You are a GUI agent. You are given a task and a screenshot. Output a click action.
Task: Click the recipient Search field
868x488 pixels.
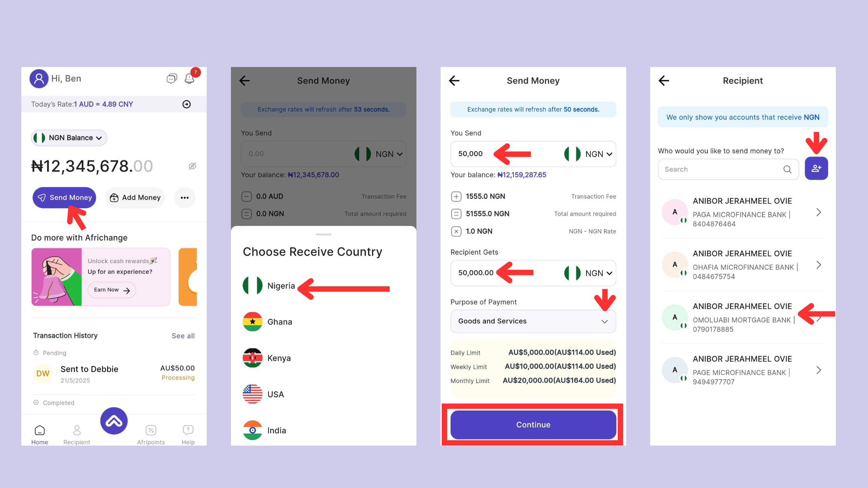[728, 169]
